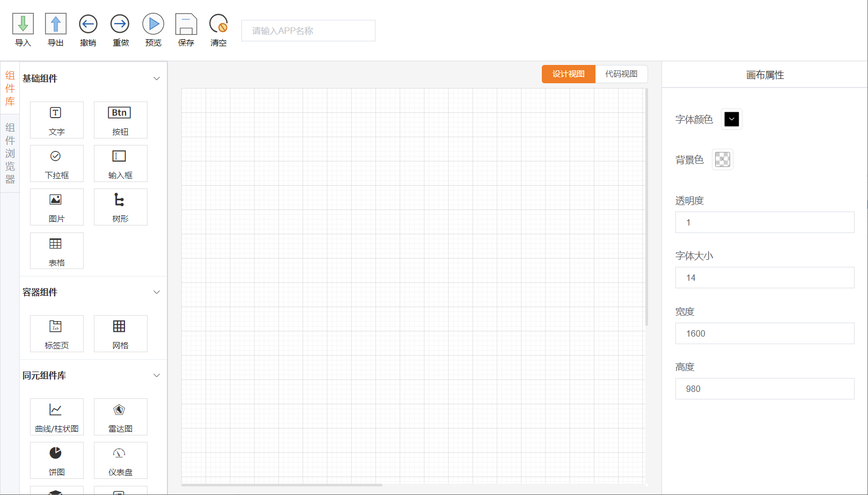Image resolution: width=868 pixels, height=495 pixels.
Task: Select the 图片 image component
Action: [57, 207]
